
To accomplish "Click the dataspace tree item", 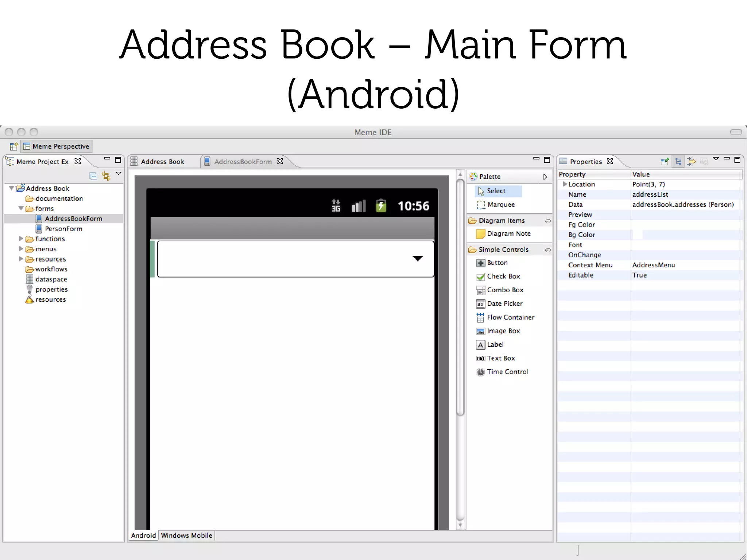I will coord(46,279).
